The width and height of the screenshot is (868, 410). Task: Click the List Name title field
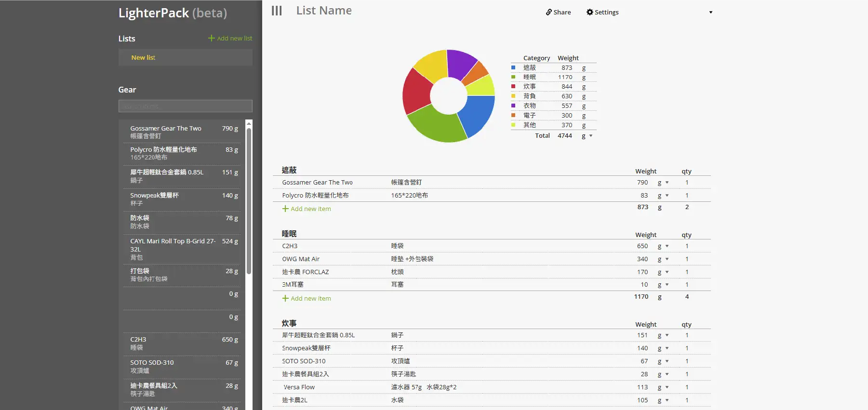point(324,11)
